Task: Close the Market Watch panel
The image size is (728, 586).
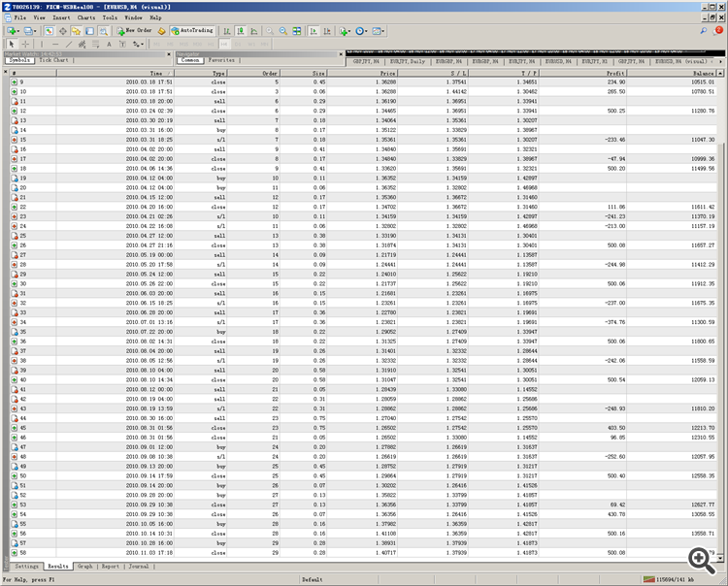Action: point(169,54)
